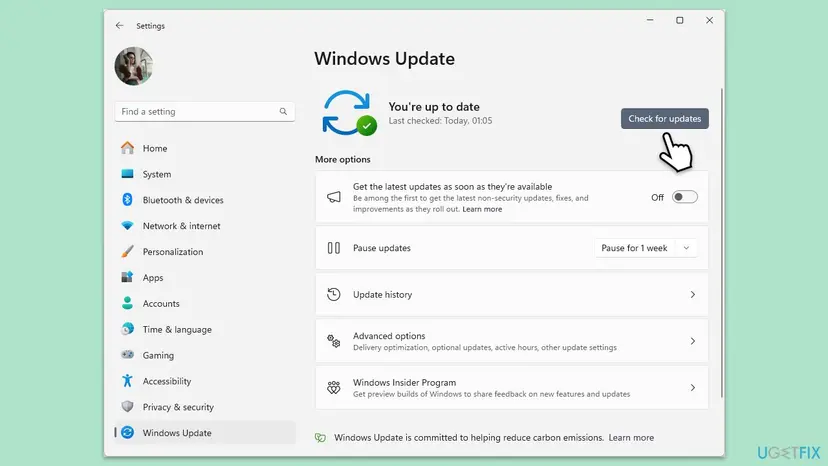828x466 pixels.
Task: Open Learn more about carbon emissions
Action: pyautogui.click(x=631, y=437)
